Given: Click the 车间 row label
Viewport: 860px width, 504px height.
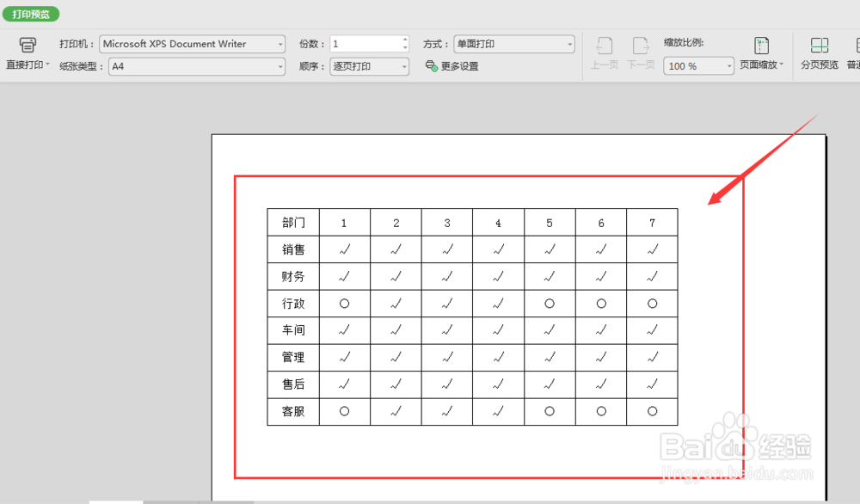Looking at the screenshot, I should [293, 330].
